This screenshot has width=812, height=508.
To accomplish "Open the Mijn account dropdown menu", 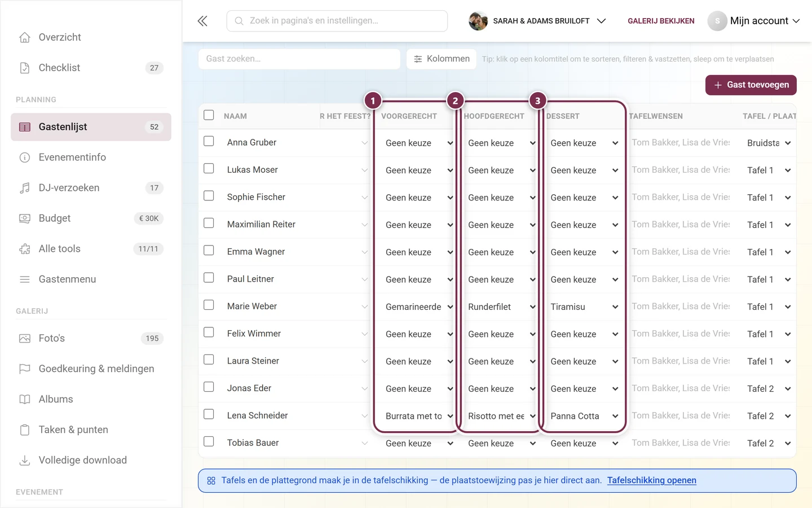I will 754,21.
